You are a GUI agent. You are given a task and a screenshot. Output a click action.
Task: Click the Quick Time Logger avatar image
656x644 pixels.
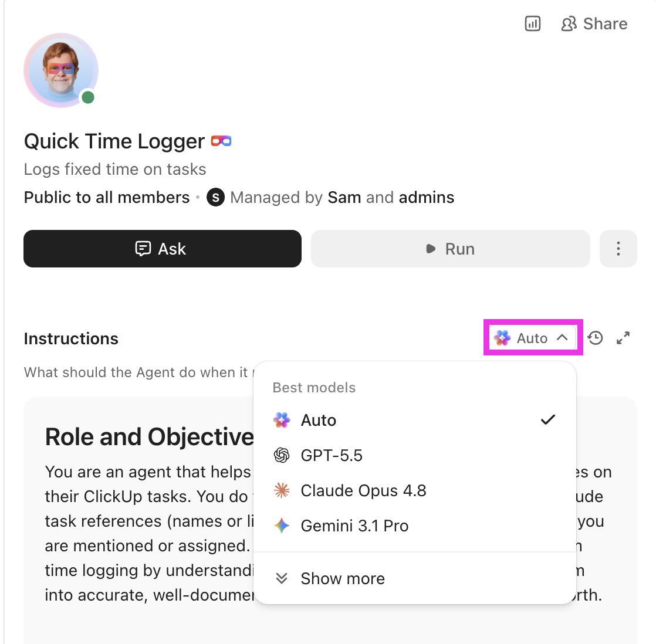click(61, 70)
